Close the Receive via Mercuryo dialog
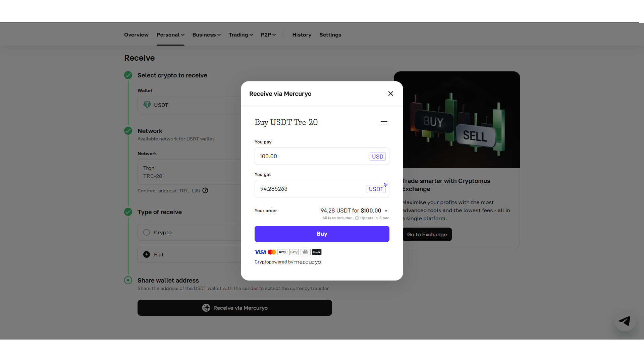 391,94
